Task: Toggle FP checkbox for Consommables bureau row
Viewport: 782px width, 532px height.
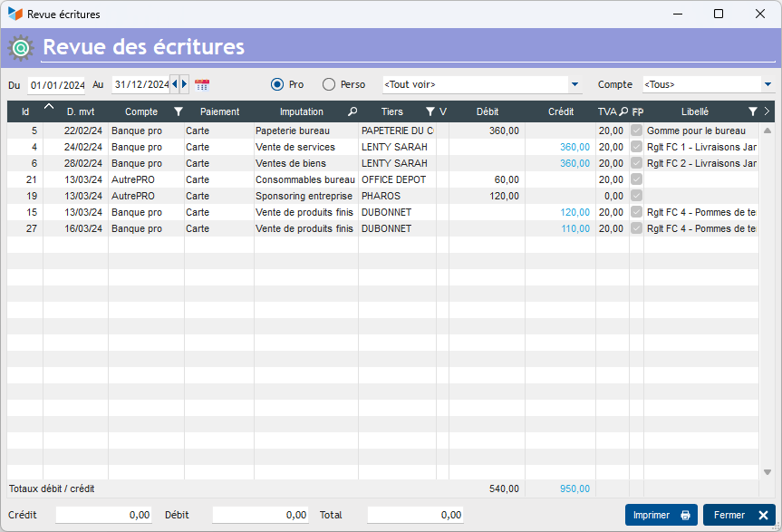Action: [x=636, y=179]
